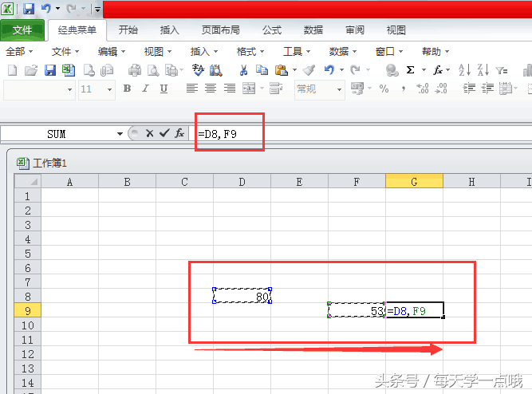
Task: Click the Select All corner button
Action: tap(27, 181)
